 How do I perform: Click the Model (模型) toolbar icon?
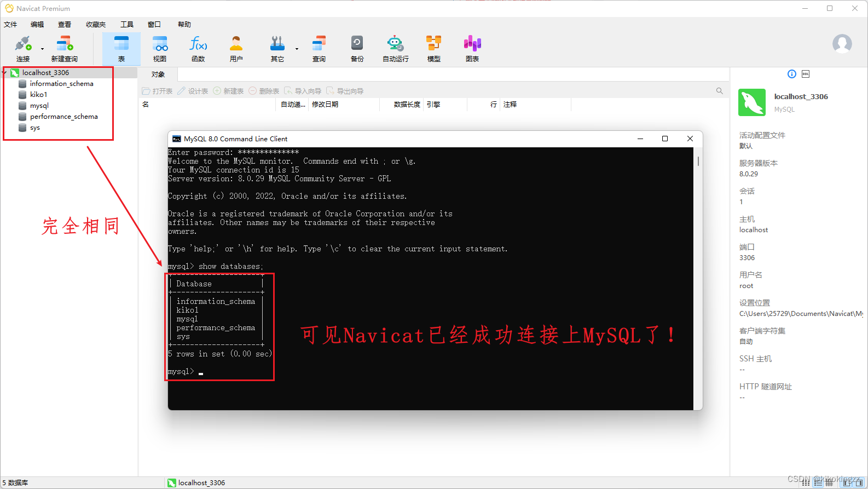434,48
